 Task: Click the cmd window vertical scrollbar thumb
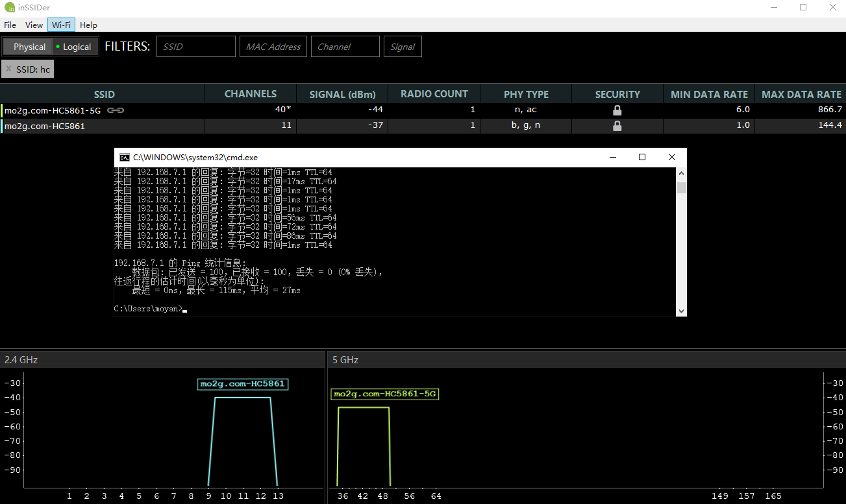(x=681, y=188)
